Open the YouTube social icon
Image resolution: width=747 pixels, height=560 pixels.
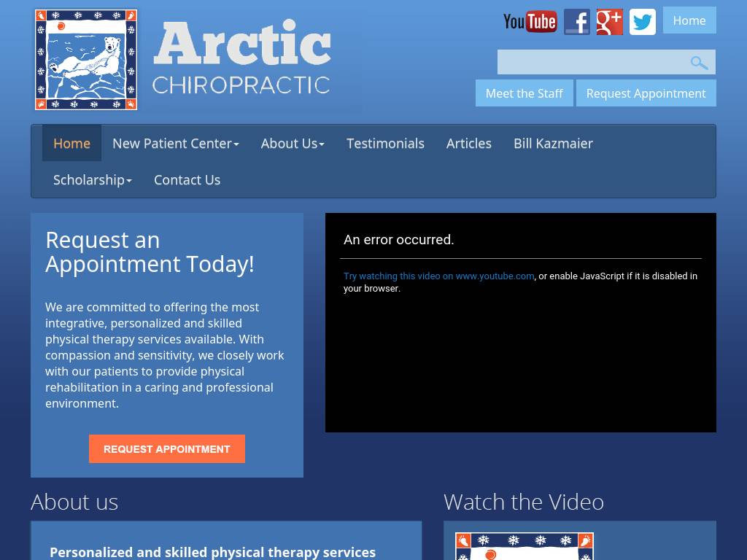pyautogui.click(x=530, y=22)
